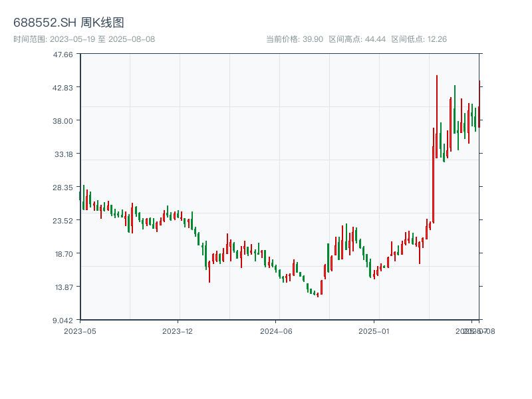Click y-axis value 38.00
The width and height of the screenshot is (532, 399).
tap(63, 121)
